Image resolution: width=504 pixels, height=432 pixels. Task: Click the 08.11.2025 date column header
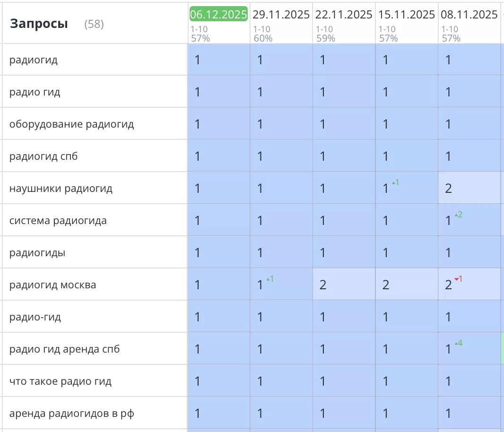click(x=469, y=15)
